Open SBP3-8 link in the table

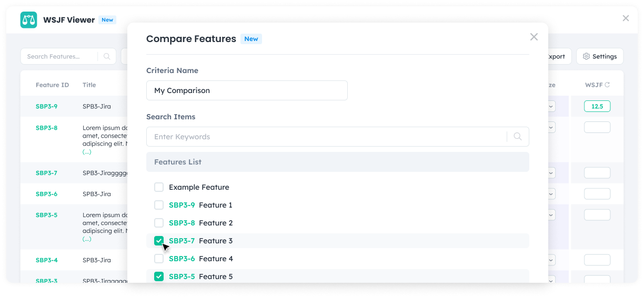pyautogui.click(x=46, y=128)
